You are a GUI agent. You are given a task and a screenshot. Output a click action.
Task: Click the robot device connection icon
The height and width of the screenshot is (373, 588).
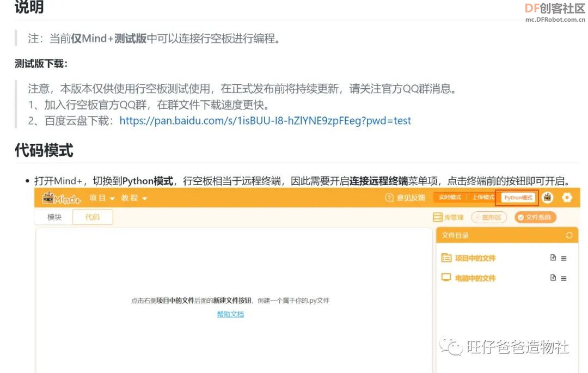[548, 197]
